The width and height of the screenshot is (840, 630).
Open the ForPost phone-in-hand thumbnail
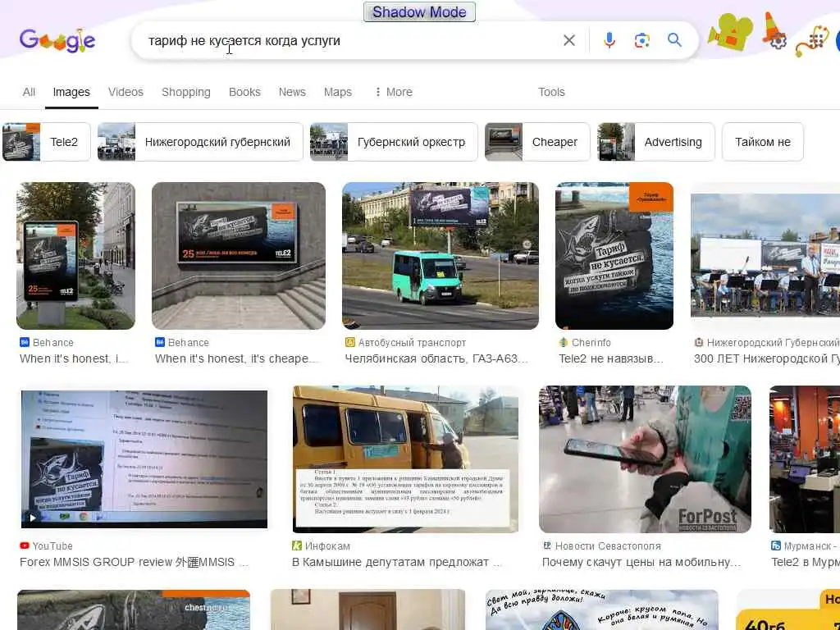click(645, 459)
